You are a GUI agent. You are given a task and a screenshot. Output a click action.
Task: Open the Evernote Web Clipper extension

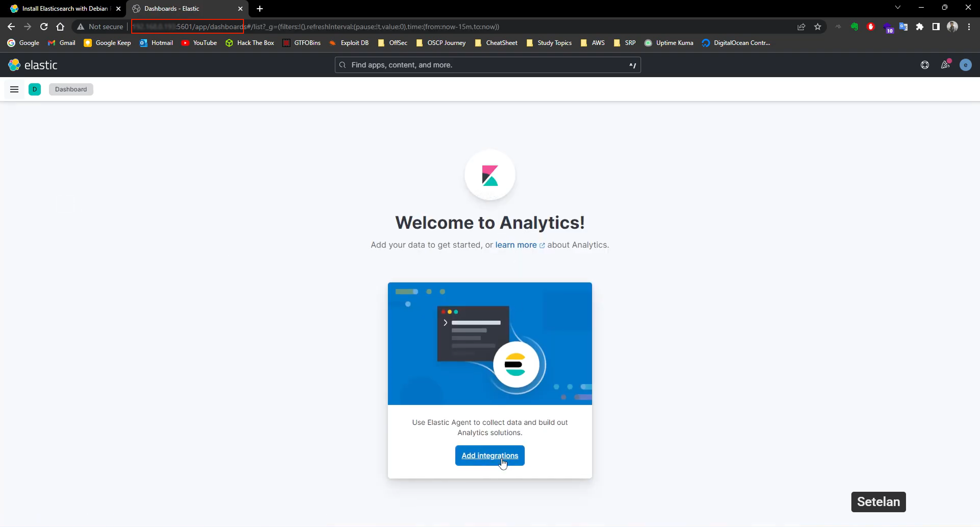[x=855, y=27]
